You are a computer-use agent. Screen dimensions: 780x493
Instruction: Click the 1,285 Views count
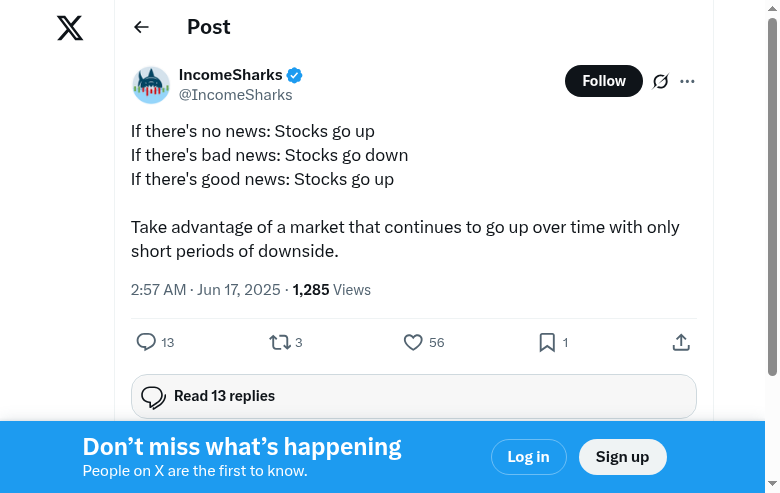tap(331, 290)
